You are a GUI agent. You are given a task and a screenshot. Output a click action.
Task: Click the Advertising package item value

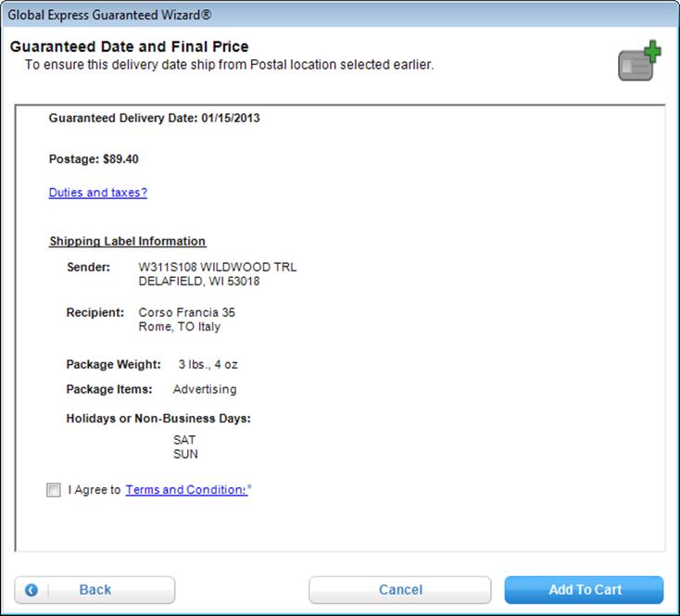(x=205, y=389)
